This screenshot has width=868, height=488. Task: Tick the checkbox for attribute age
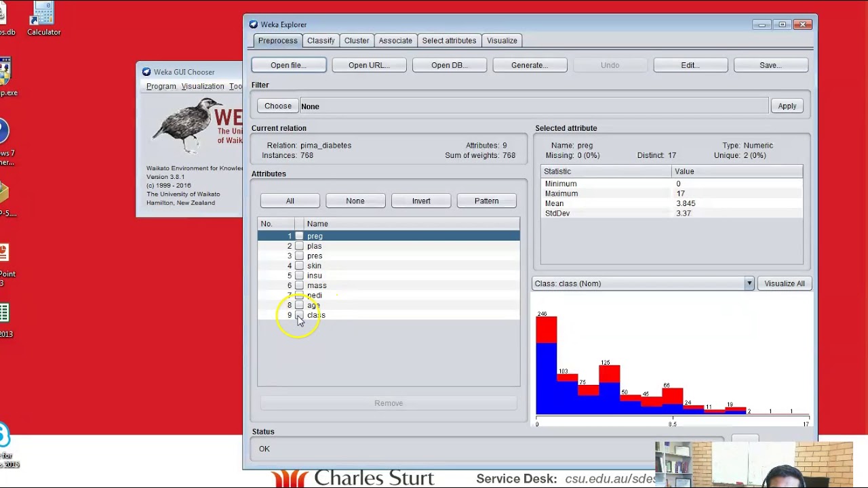tap(299, 305)
